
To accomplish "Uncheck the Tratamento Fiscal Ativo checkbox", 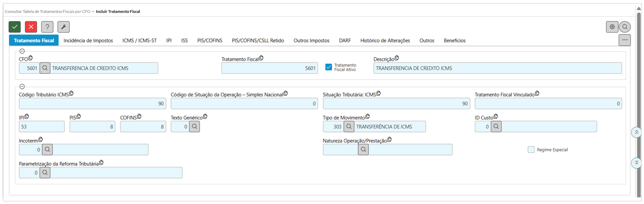I will (328, 67).
